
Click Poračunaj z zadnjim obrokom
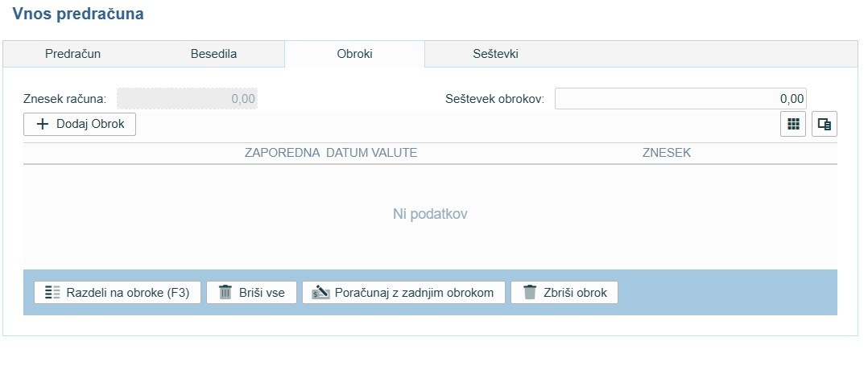[403, 292]
